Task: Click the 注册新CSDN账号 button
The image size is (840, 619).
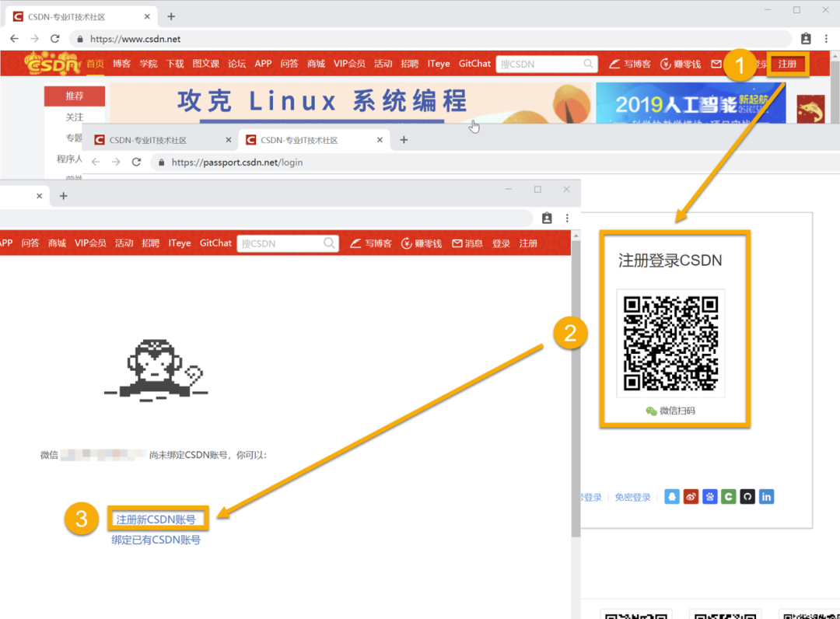Action: pos(157,518)
